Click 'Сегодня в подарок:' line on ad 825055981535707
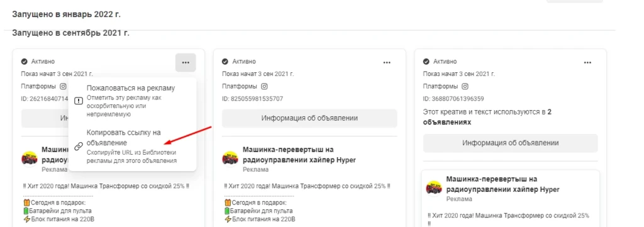Viewport: 644px width, 227px height. [x=255, y=203]
